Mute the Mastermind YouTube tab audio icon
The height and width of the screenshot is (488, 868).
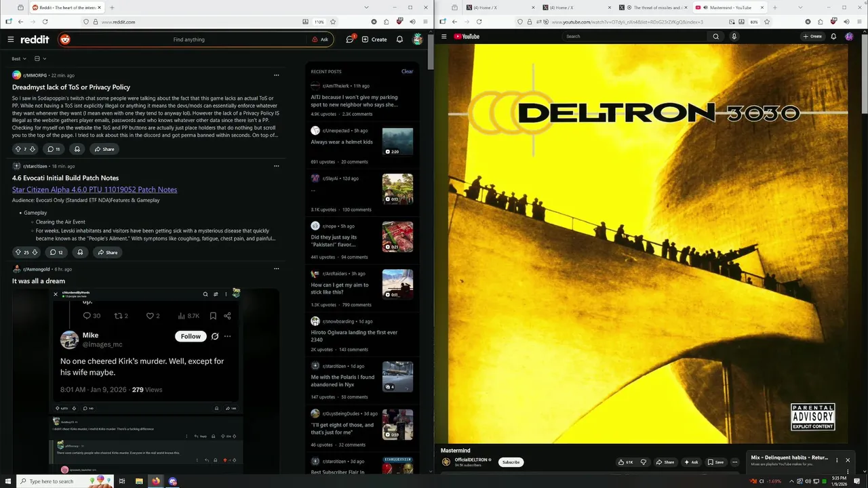[x=705, y=7]
